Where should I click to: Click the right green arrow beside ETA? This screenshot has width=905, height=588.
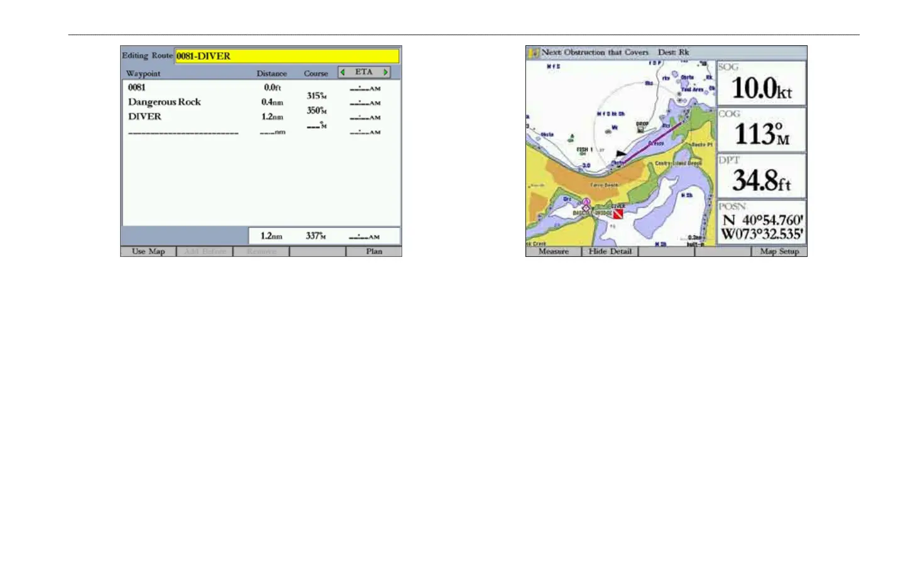(x=385, y=72)
